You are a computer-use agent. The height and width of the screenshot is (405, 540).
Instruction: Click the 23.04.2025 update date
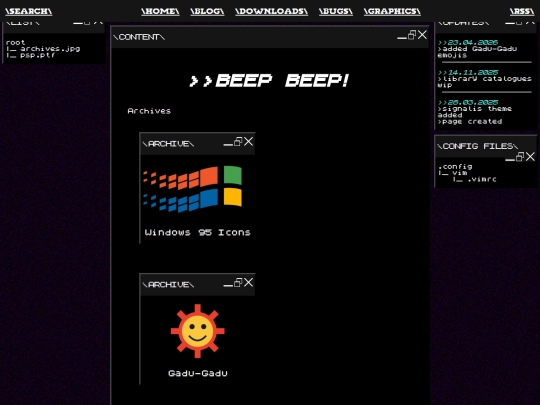tap(468, 43)
